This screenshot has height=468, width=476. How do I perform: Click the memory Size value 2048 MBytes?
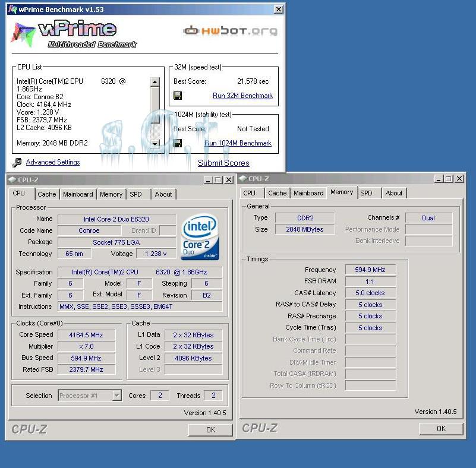(305, 229)
